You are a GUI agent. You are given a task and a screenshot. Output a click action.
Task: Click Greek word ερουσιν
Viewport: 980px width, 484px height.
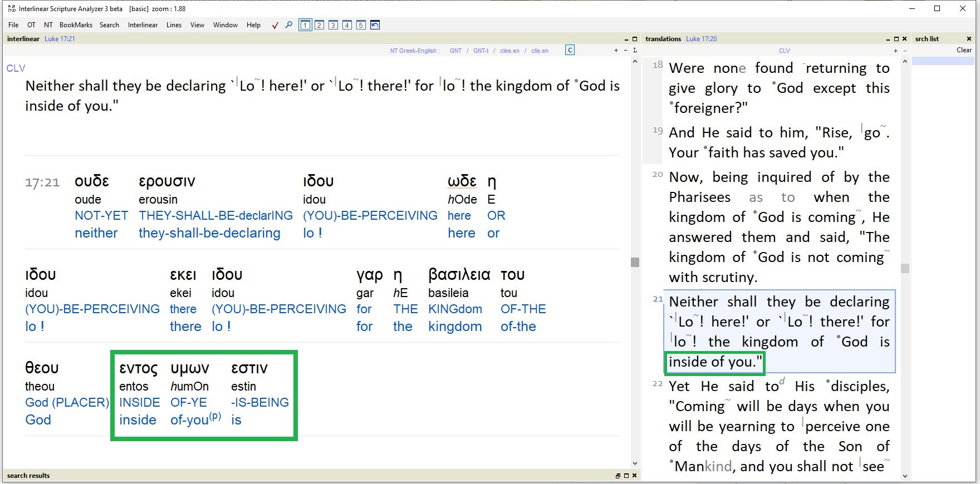[167, 182]
